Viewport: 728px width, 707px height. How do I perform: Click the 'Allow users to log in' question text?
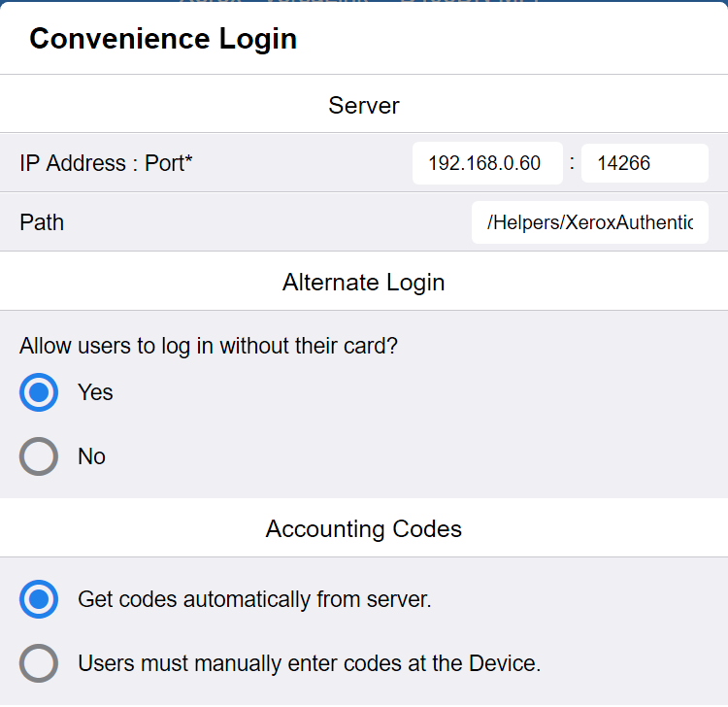209,346
